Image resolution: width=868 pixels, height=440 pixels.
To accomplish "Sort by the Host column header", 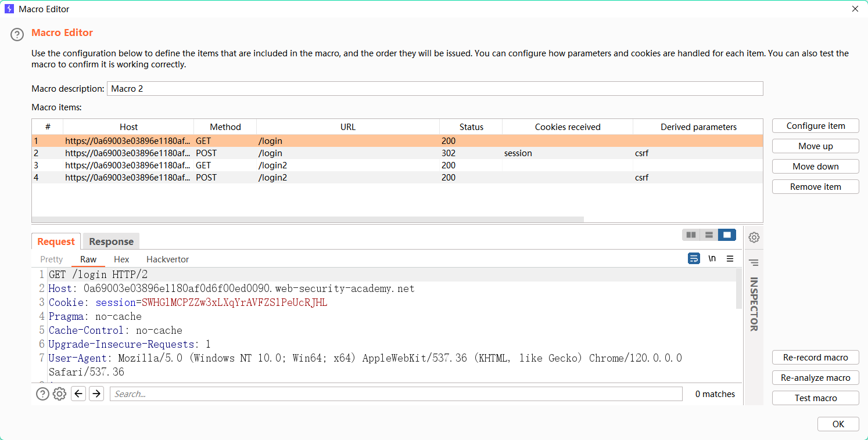I will (128, 127).
